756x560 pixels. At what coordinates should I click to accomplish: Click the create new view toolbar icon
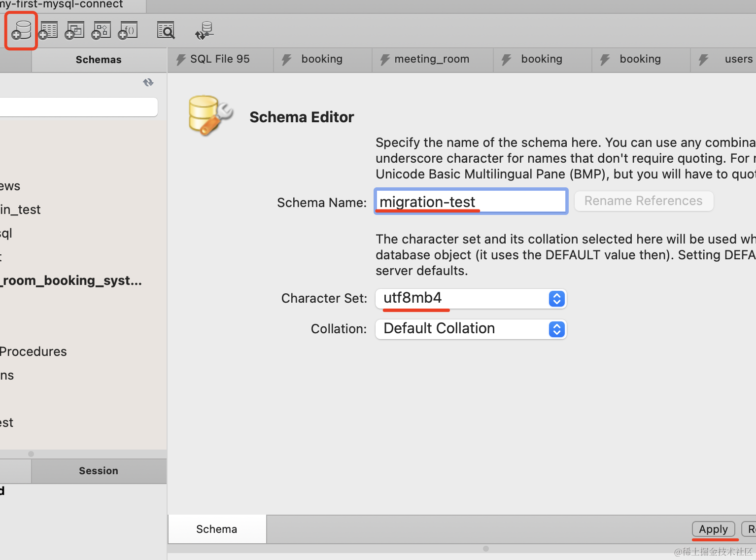point(75,30)
